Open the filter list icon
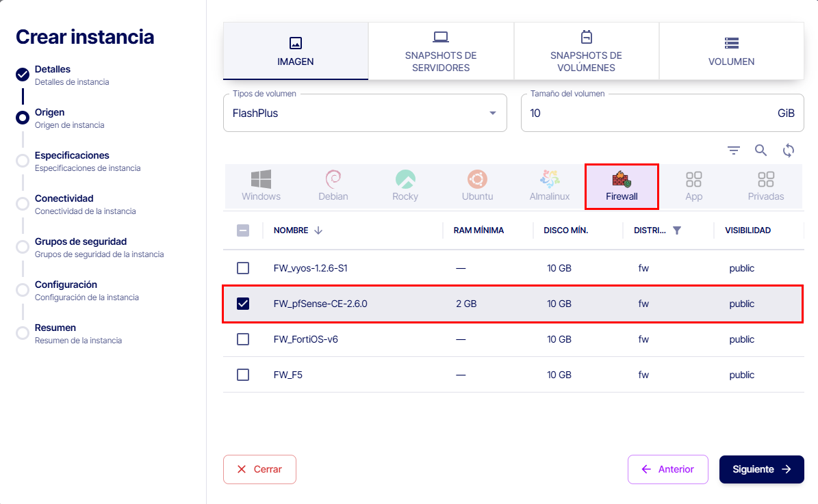The image size is (818, 504). (734, 150)
